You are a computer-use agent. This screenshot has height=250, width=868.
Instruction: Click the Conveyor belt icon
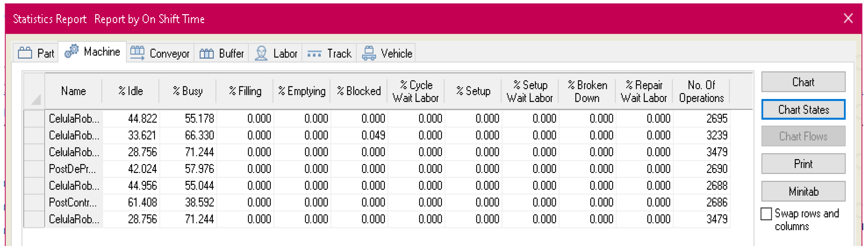click(137, 53)
